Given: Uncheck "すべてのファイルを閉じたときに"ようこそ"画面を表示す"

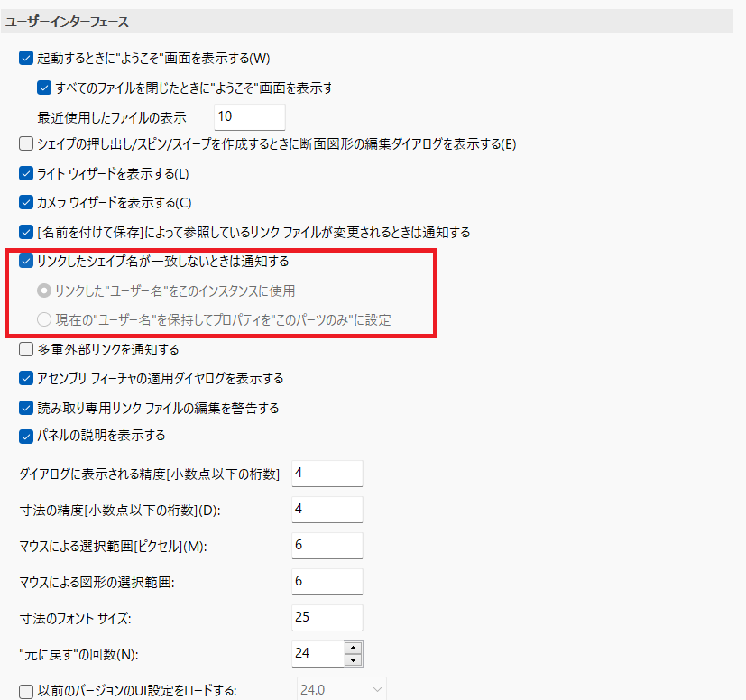Looking at the screenshot, I should pos(43,87).
